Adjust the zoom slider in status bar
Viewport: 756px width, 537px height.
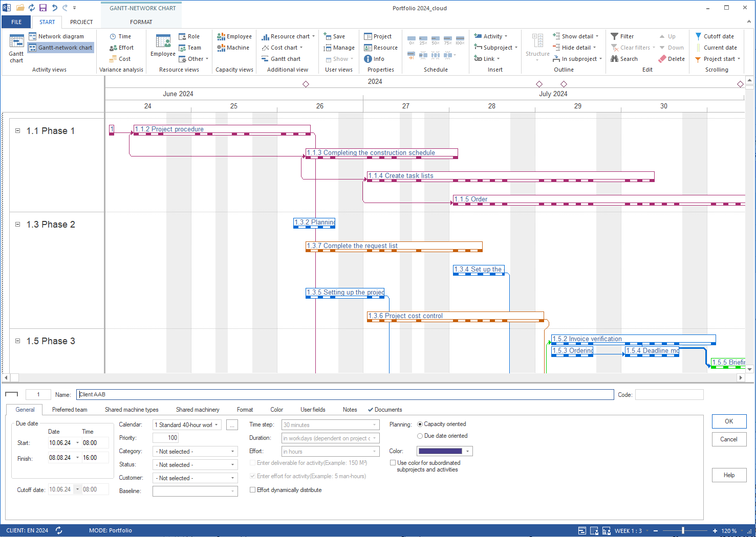[x=683, y=530]
